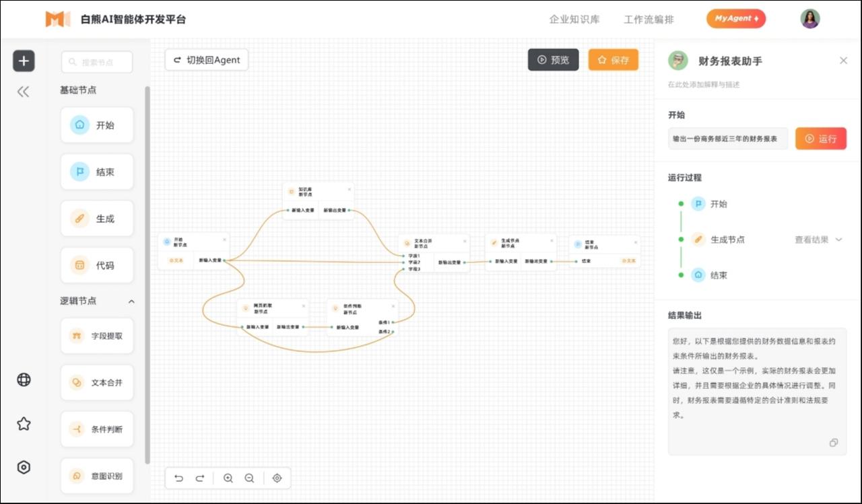
Task: Zoom in on the canvas
Action: pos(228,478)
